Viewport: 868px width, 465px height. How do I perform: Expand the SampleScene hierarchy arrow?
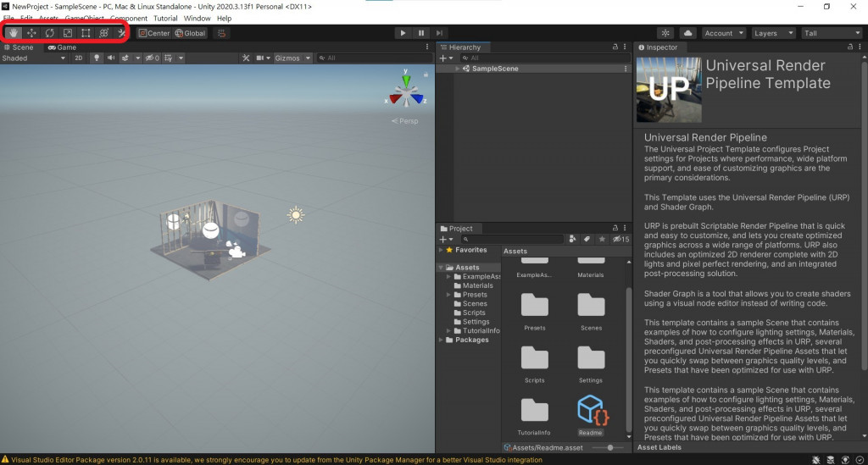(457, 69)
